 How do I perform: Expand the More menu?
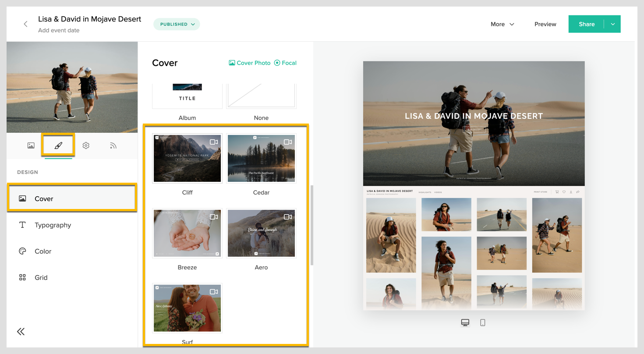pos(502,24)
